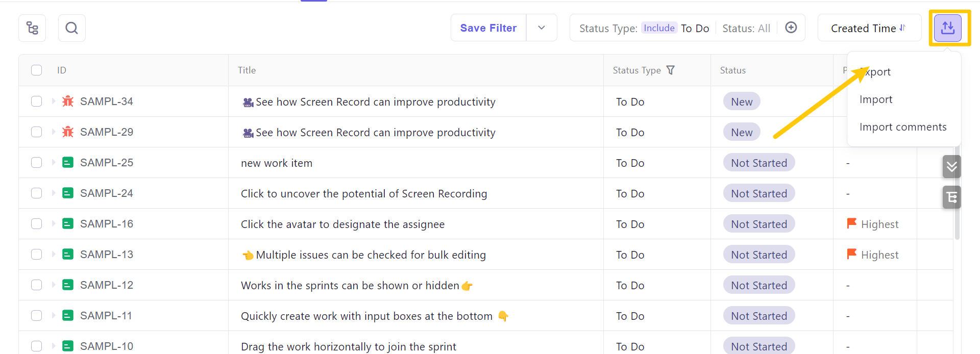Open the search magnifier icon

point(72,28)
